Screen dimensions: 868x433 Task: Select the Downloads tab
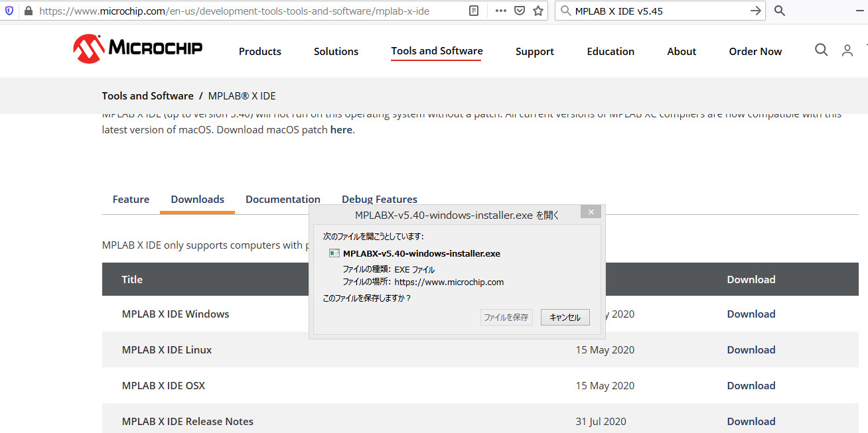coord(197,199)
